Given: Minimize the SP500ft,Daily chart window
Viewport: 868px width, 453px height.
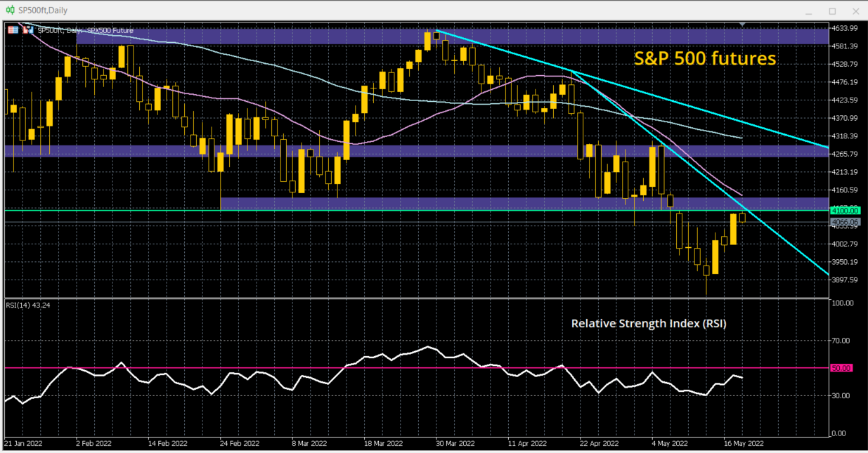Looking at the screenshot, I should 808,11.
